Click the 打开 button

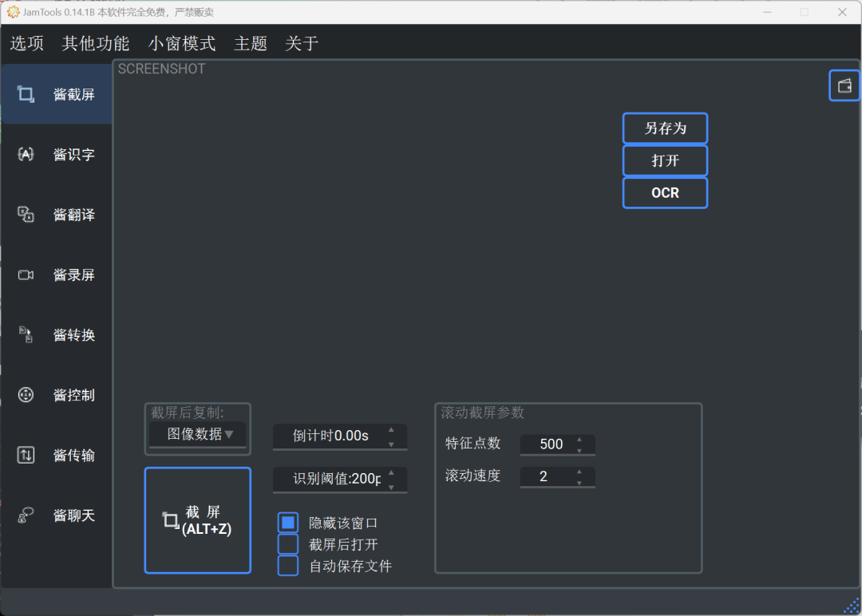(665, 160)
